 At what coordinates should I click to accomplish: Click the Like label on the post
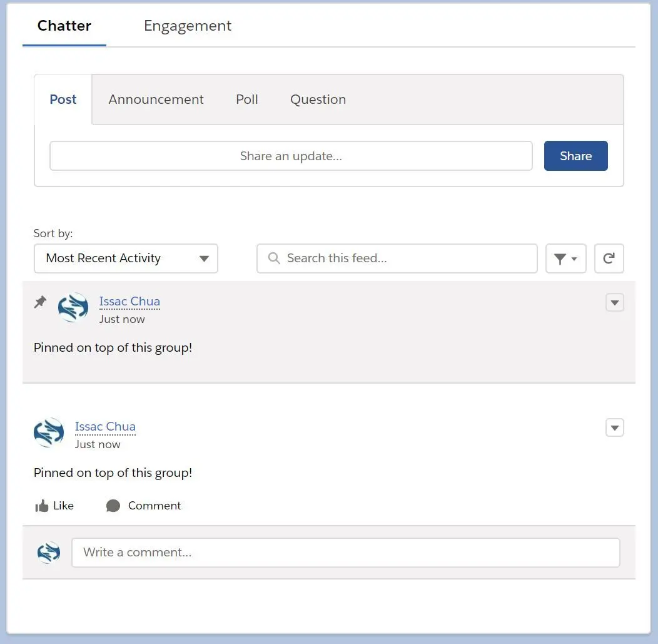63,506
